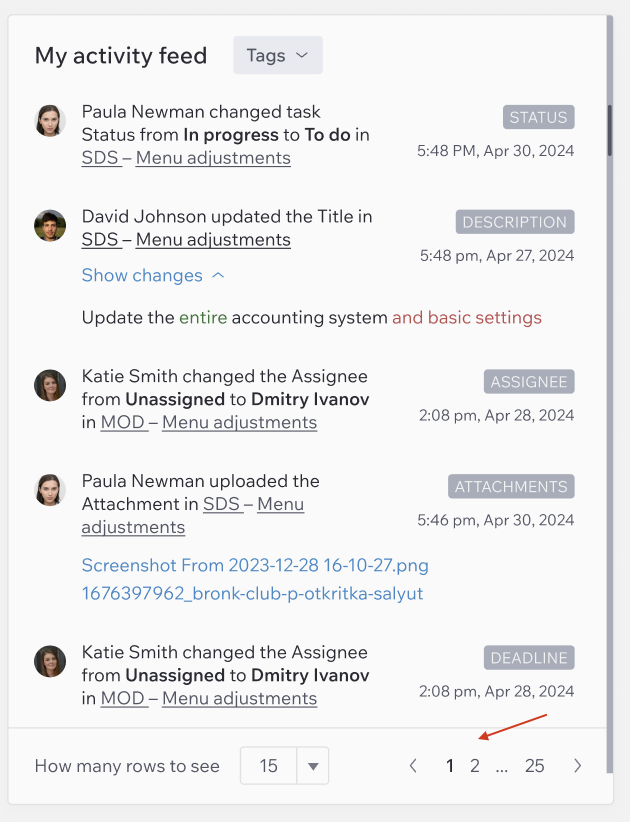Viewport: 630px width, 822px height.
Task: Go to the next page with the right arrow
Action: (x=578, y=766)
